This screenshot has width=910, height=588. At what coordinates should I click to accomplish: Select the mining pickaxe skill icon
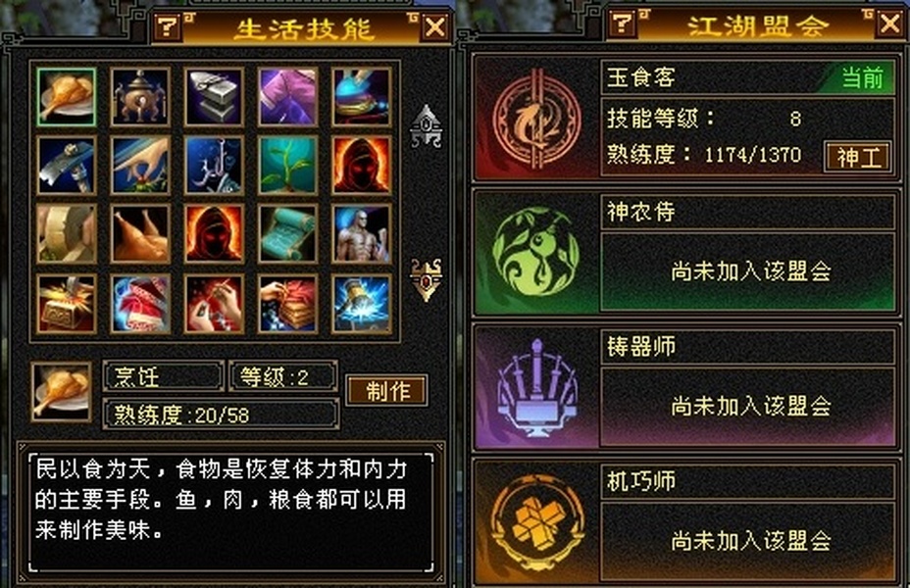tap(66, 166)
